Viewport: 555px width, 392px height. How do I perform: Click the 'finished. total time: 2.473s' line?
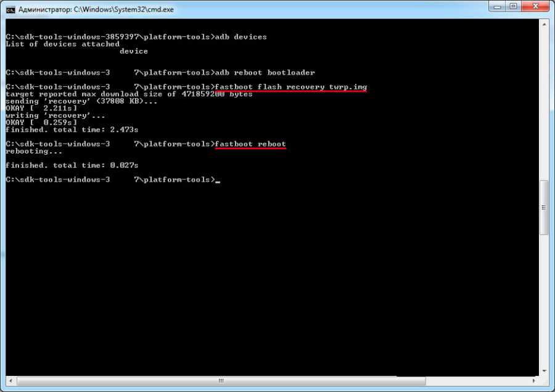(72, 130)
